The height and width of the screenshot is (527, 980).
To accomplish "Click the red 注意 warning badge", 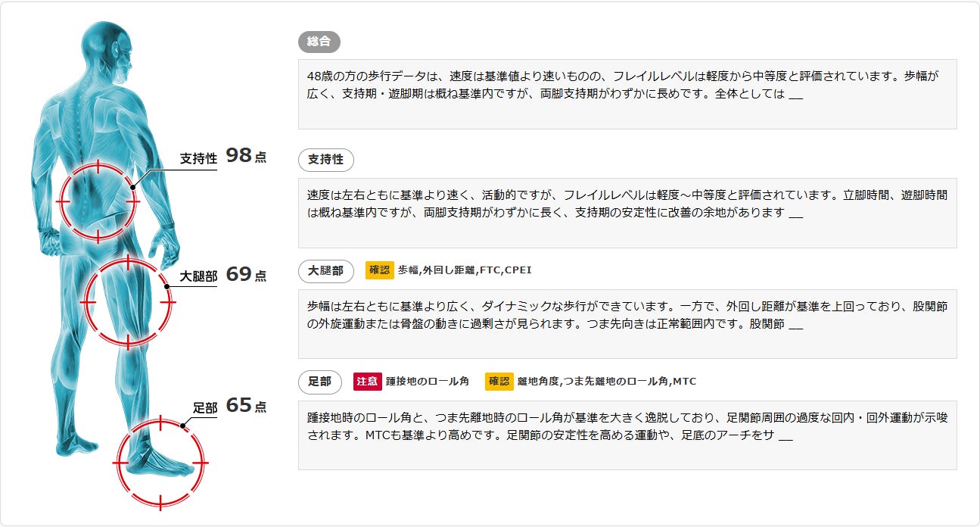I will (x=367, y=382).
